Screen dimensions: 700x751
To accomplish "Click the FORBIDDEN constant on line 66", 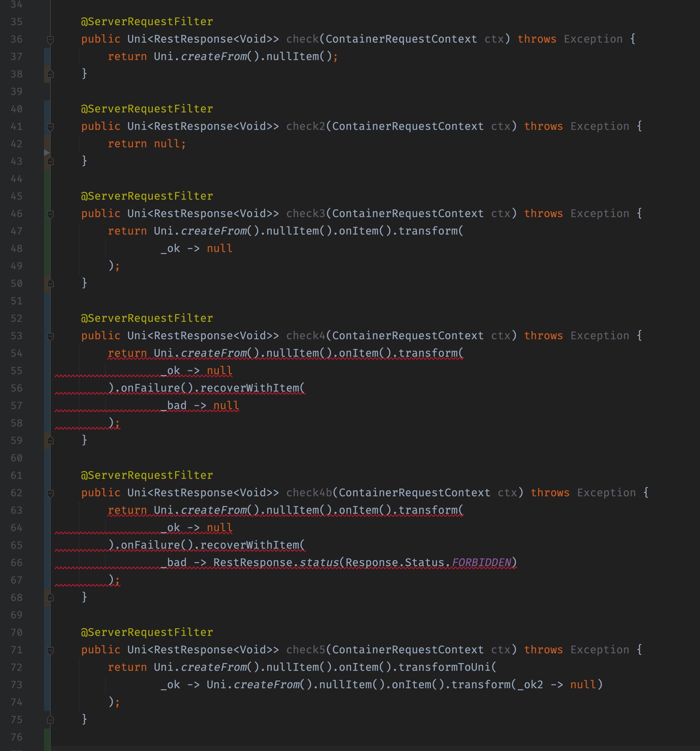I will tap(482, 563).
